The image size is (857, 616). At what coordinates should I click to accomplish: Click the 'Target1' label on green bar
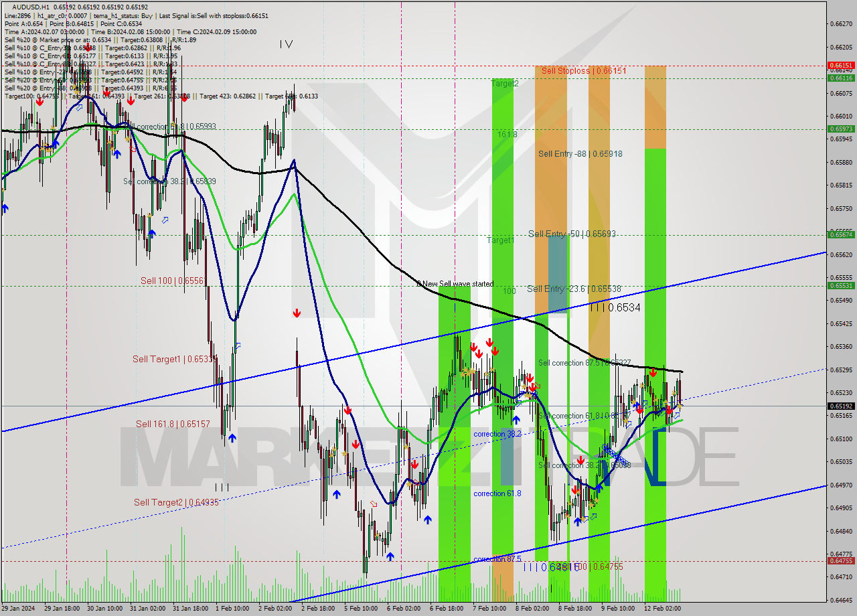tap(500, 240)
